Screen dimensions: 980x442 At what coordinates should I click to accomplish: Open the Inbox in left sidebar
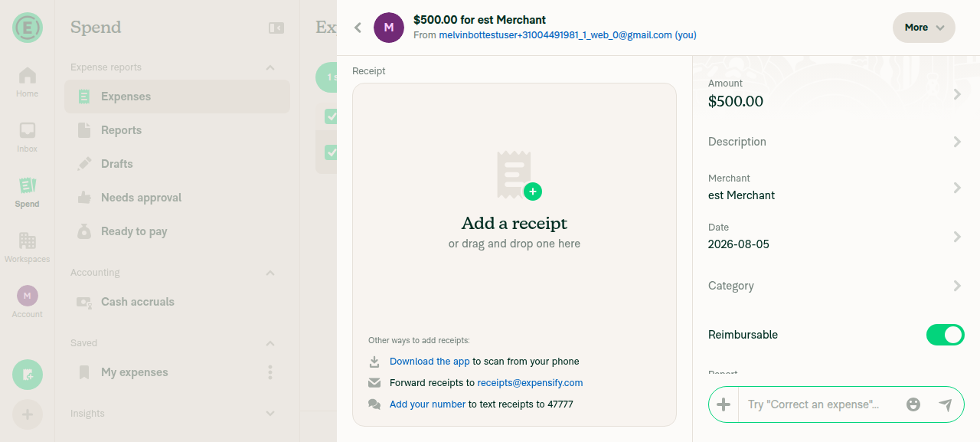pos(27,137)
